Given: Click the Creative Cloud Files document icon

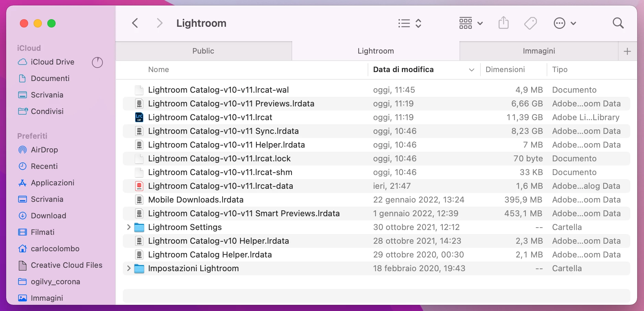Looking at the screenshot, I should pos(22,265).
